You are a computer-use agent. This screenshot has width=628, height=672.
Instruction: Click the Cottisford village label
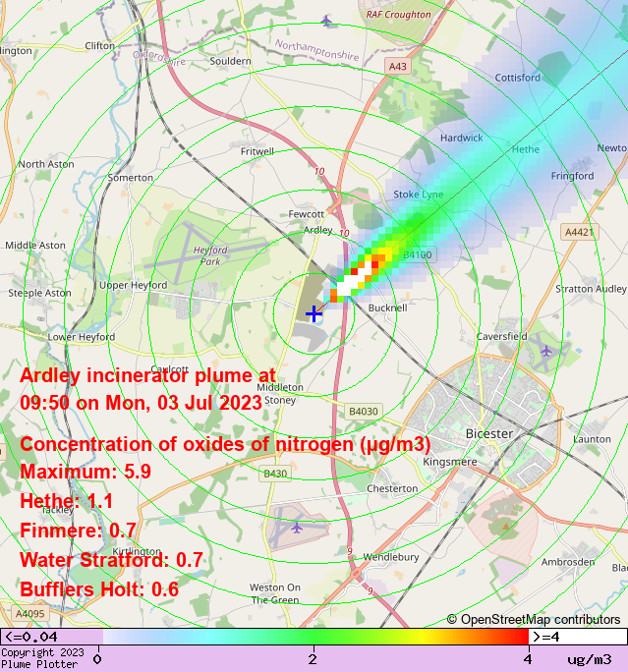click(x=517, y=78)
